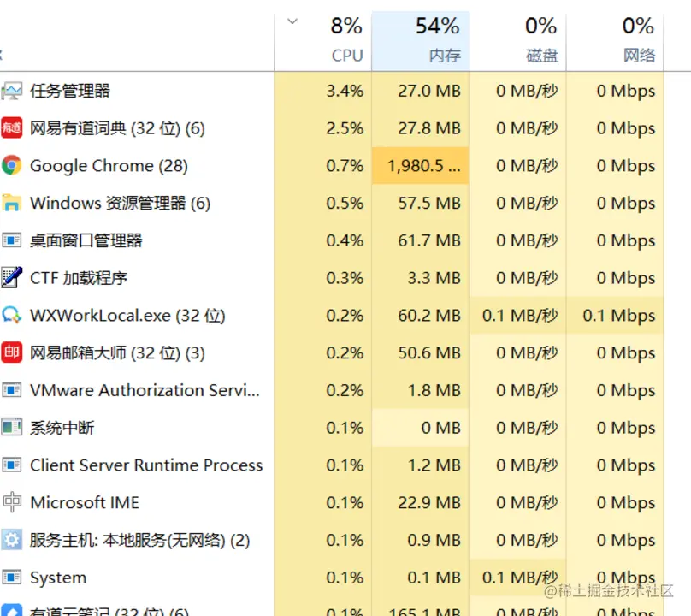691x616 pixels.
Task: Select the 系统中断 process name
Action: click(62, 428)
